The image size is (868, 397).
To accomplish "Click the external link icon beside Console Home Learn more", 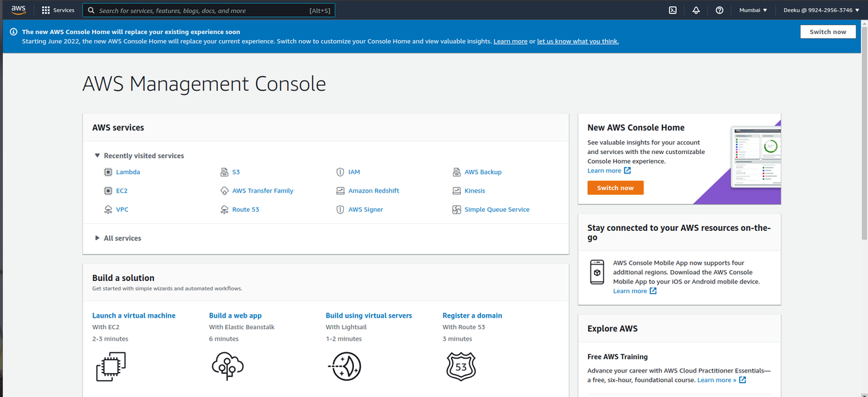I will 627,171.
